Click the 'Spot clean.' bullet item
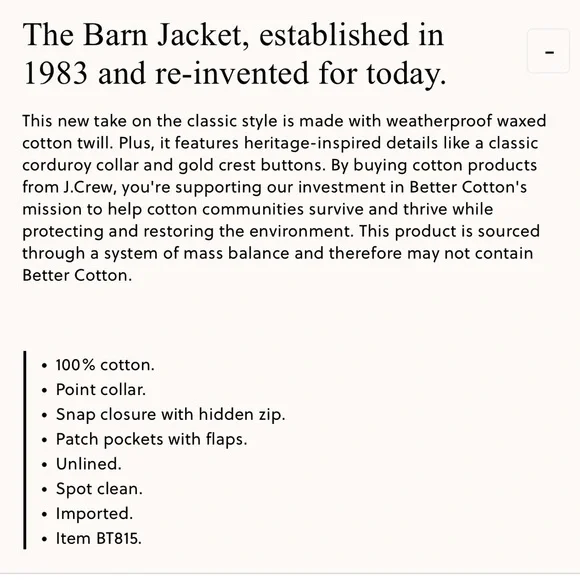 click(x=99, y=489)
